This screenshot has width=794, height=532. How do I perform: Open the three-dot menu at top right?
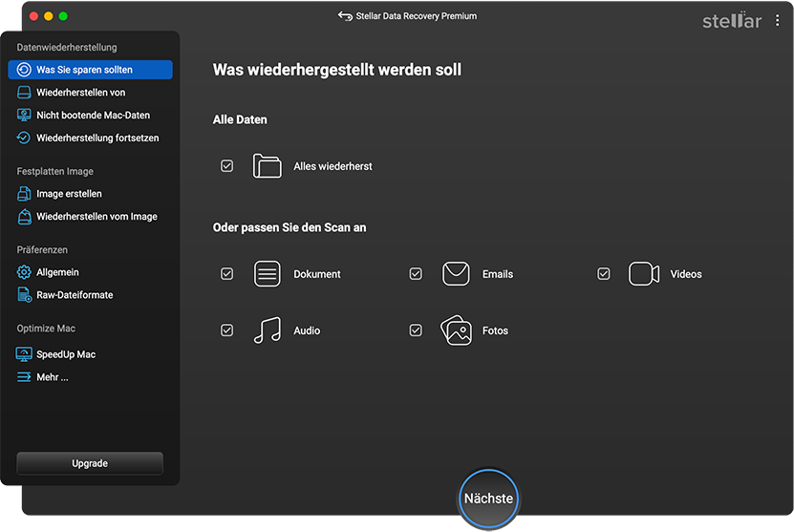coord(777,20)
